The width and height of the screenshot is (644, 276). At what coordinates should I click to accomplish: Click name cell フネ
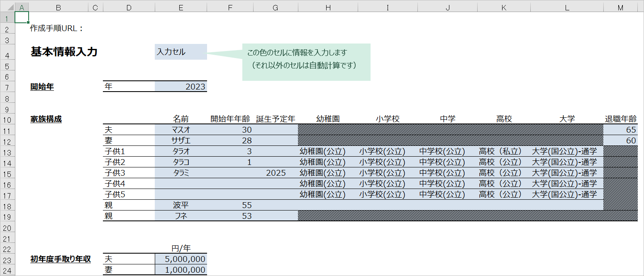(x=181, y=216)
